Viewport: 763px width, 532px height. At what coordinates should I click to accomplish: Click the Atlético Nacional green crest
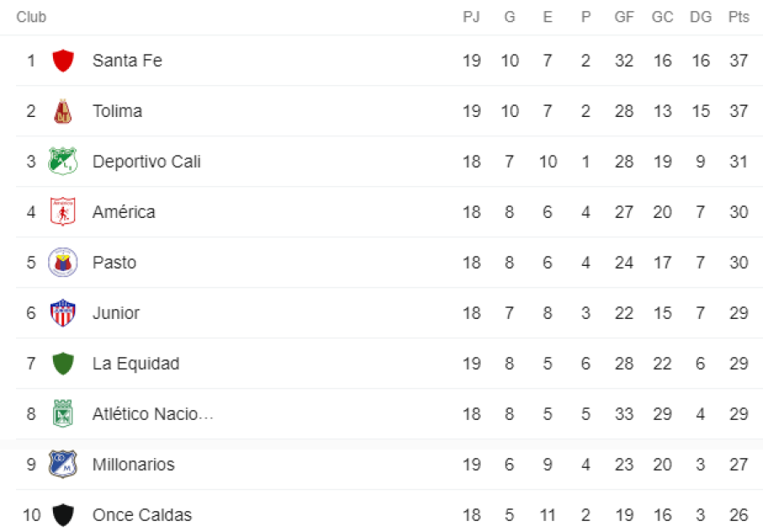[63, 414]
